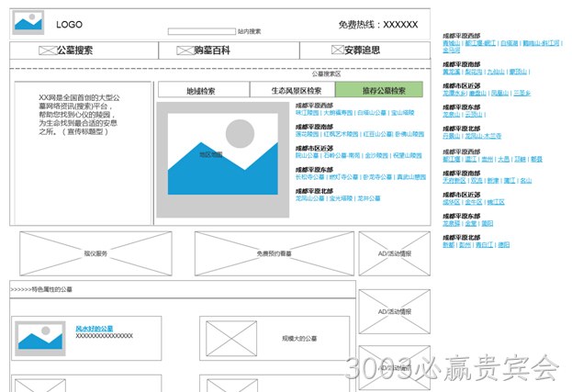The image size is (572, 392).
Task: Open the 龙凤山-木兰寺 link
Action: point(483,137)
